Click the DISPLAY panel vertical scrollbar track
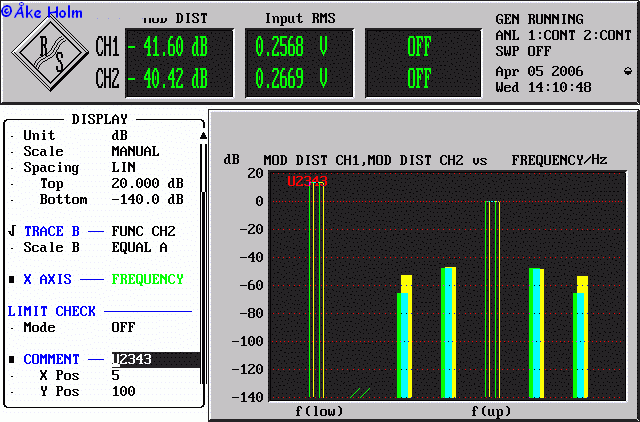640x422 pixels. [x=202, y=263]
